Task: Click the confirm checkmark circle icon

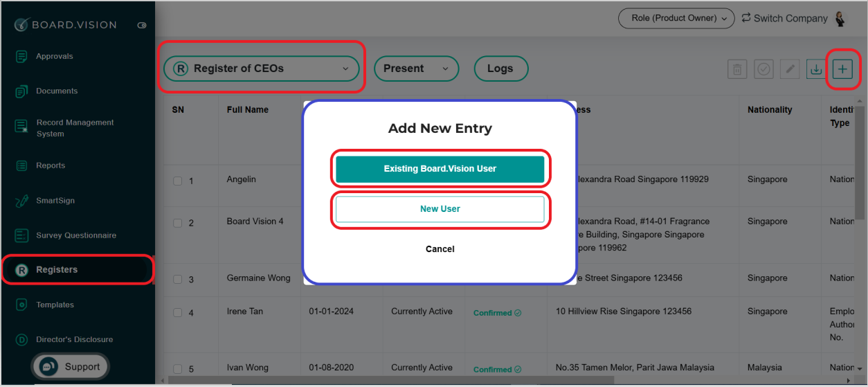Action: pos(763,69)
